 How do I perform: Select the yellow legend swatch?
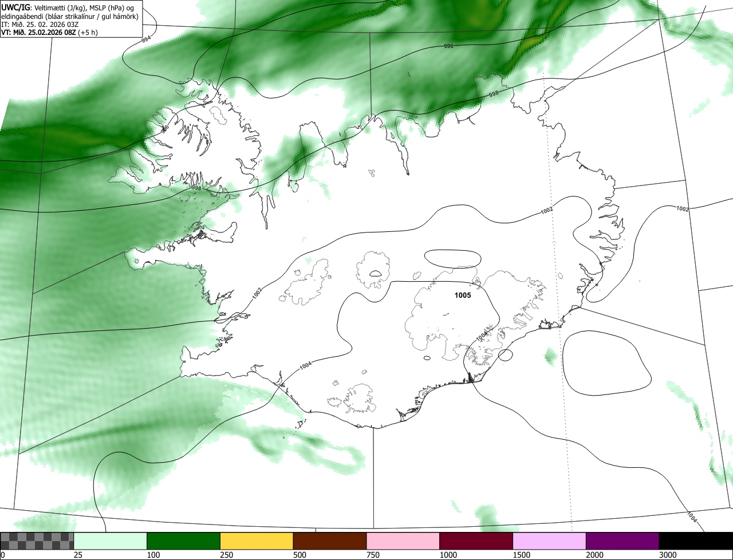pyautogui.click(x=257, y=541)
